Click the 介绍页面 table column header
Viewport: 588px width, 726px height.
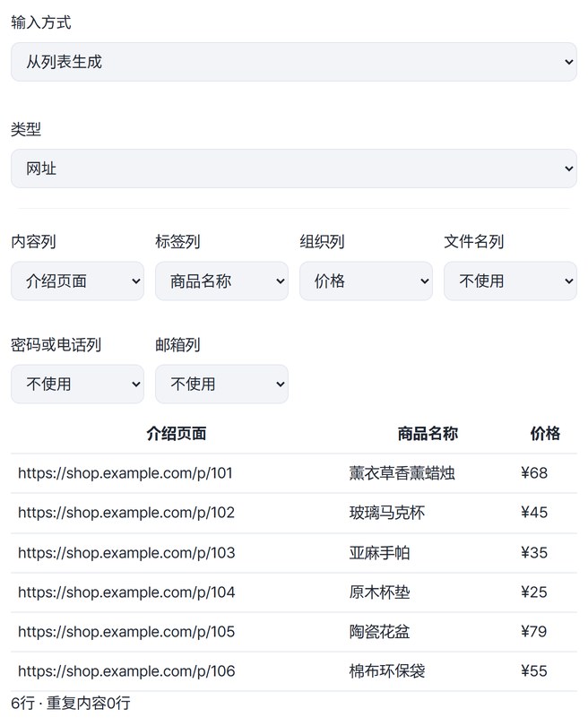pos(177,434)
